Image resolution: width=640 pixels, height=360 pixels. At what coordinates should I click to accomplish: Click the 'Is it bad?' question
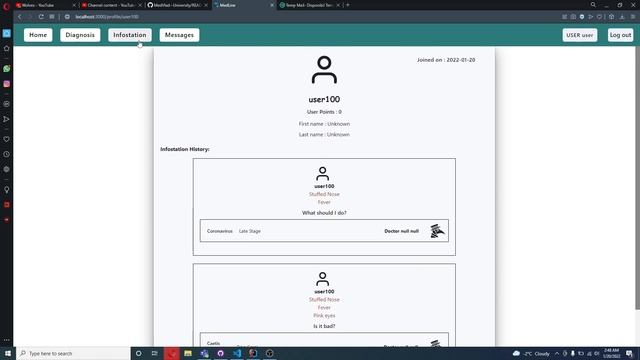pyautogui.click(x=324, y=326)
